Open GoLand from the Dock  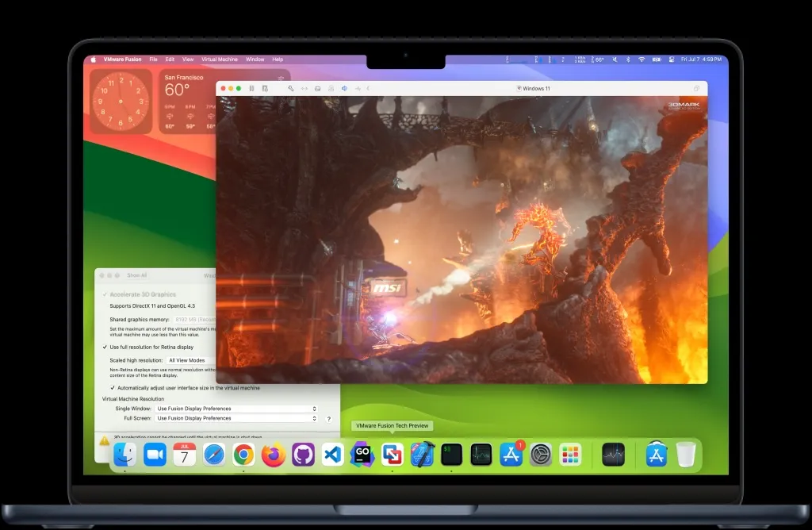[362, 455]
